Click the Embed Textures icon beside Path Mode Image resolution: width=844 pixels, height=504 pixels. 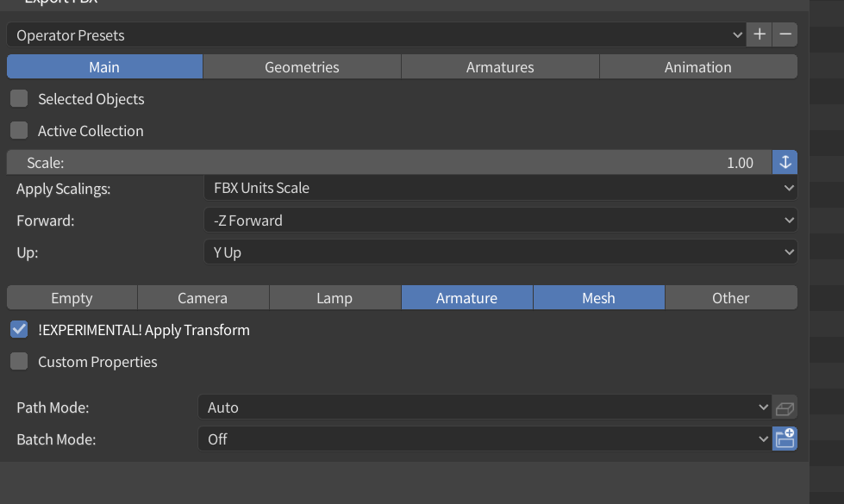point(785,408)
